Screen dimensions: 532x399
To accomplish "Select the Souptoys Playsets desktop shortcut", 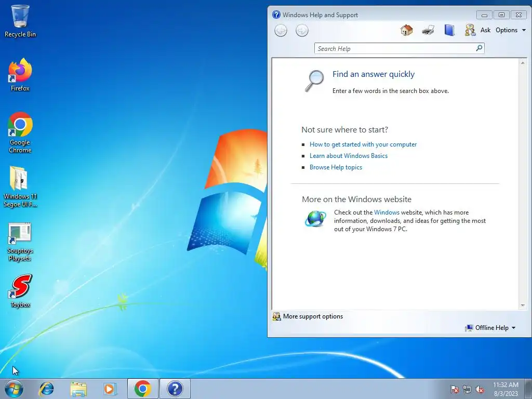I will click(x=20, y=242).
